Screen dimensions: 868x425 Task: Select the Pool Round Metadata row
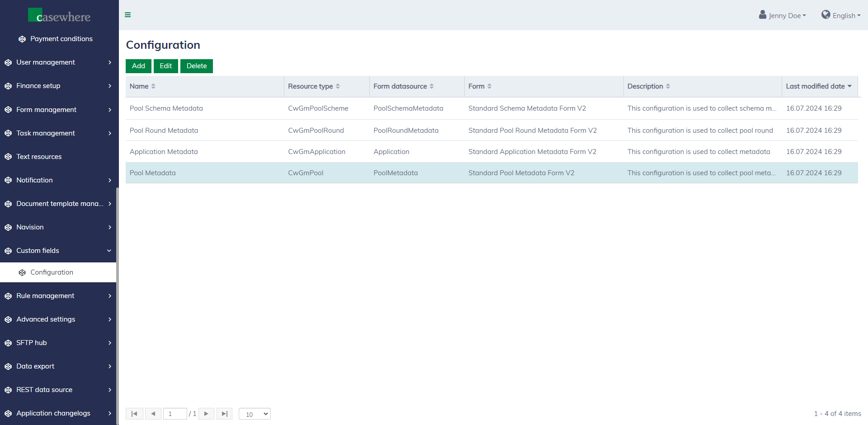[x=164, y=131]
